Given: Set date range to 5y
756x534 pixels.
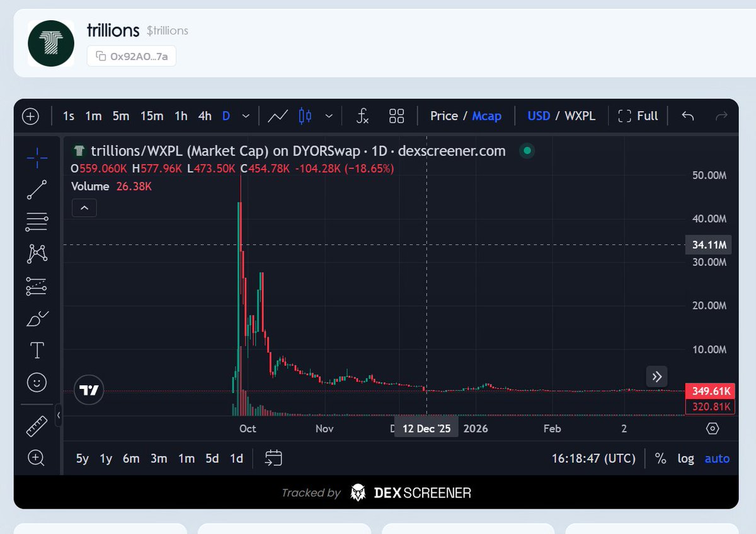Looking at the screenshot, I should coord(83,458).
